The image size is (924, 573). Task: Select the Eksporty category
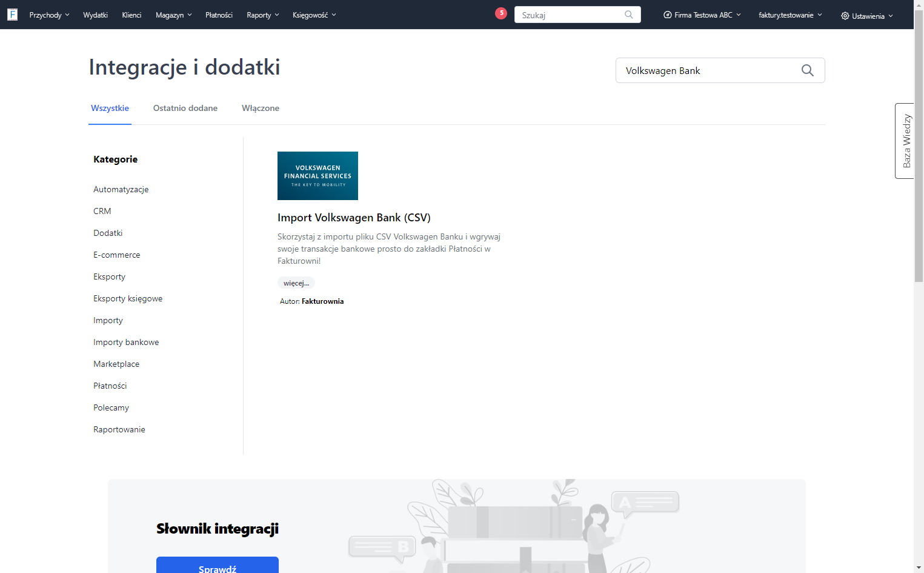pos(110,276)
